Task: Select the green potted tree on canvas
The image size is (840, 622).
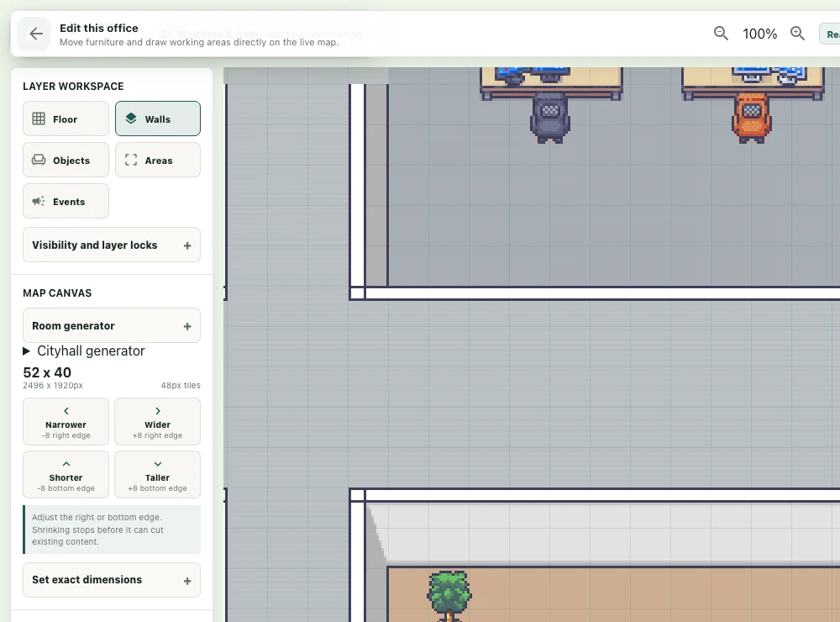Action: 449,595
